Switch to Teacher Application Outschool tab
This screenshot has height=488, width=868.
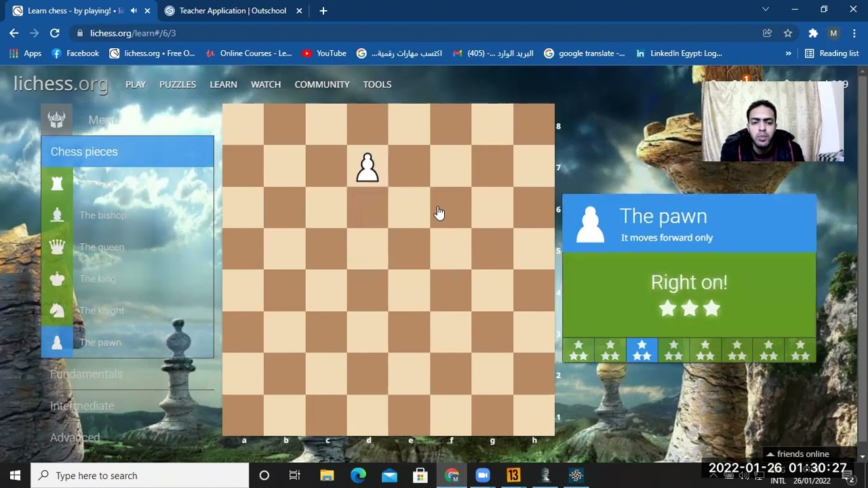pos(233,11)
